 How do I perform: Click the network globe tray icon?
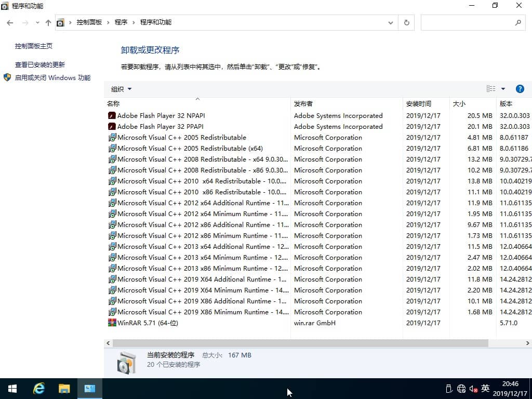[461, 389]
